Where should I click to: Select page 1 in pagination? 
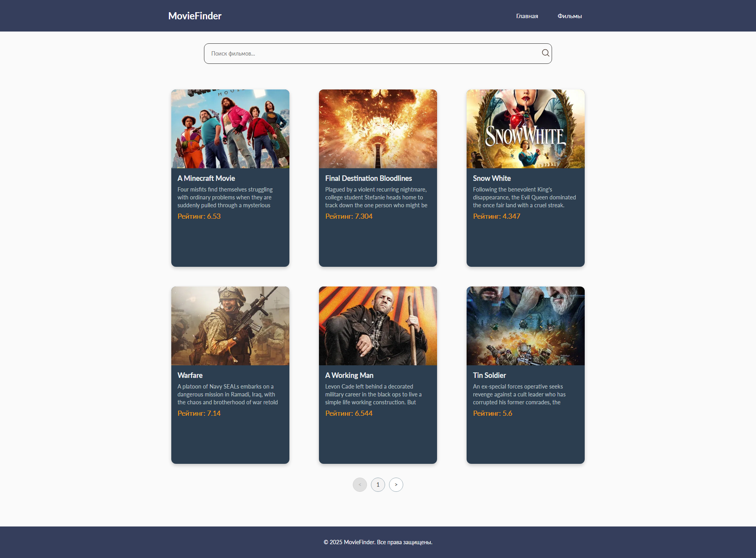point(378,485)
